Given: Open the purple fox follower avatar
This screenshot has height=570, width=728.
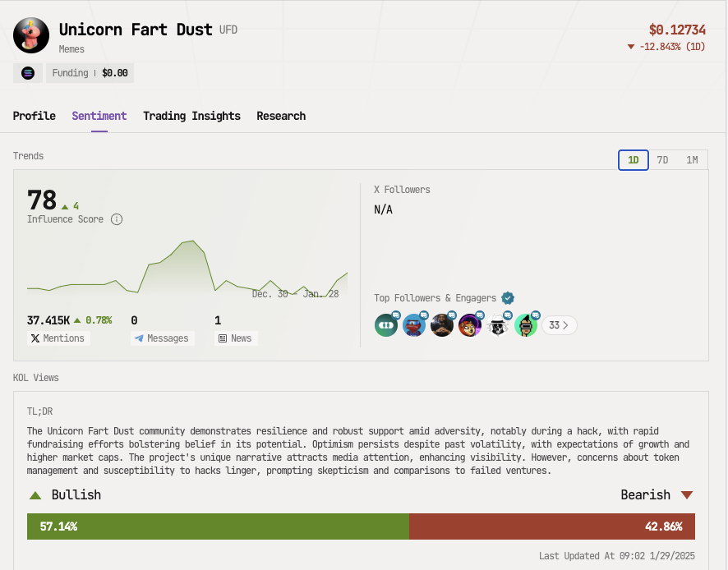Looking at the screenshot, I should (x=470, y=325).
